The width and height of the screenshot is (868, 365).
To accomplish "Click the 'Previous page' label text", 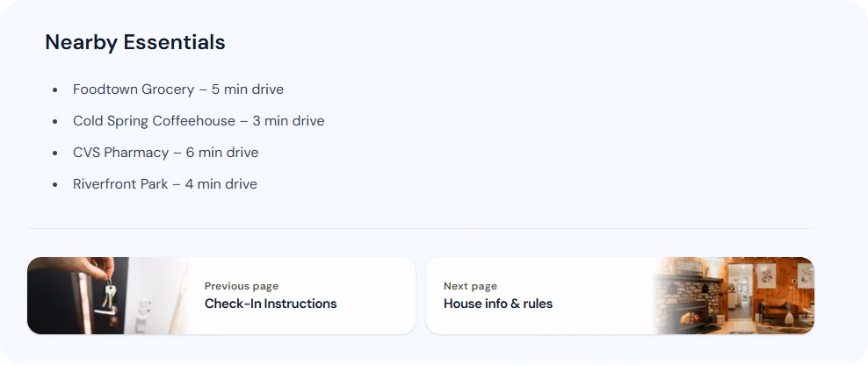I will click(242, 286).
